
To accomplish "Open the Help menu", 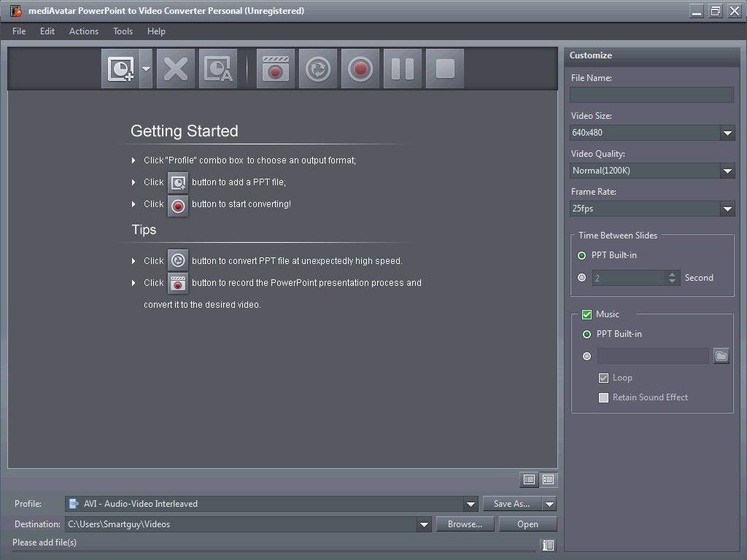I will click(x=156, y=31).
